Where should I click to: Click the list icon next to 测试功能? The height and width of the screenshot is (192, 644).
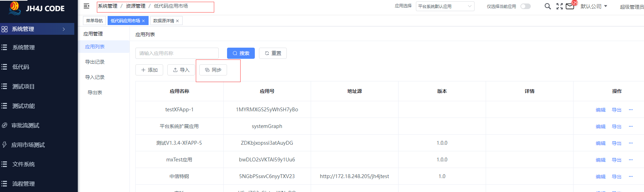pos(4,106)
